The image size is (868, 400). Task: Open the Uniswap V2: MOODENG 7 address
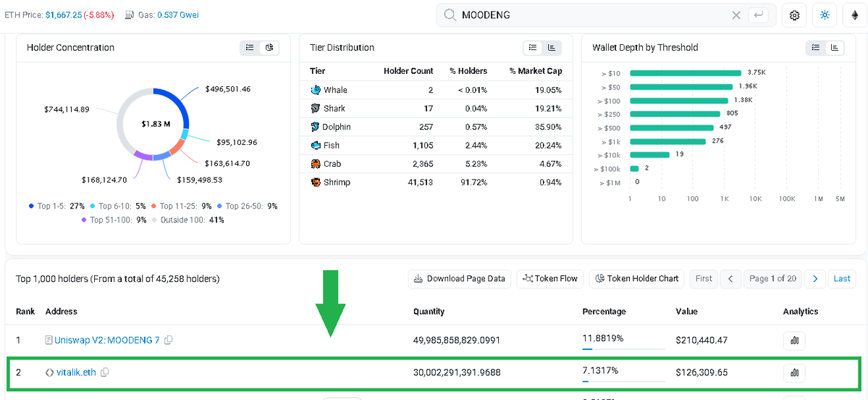pos(106,340)
